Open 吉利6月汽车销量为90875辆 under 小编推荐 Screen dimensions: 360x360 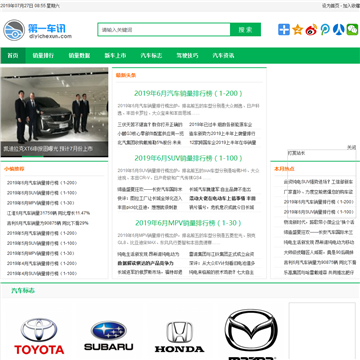tap(48, 223)
